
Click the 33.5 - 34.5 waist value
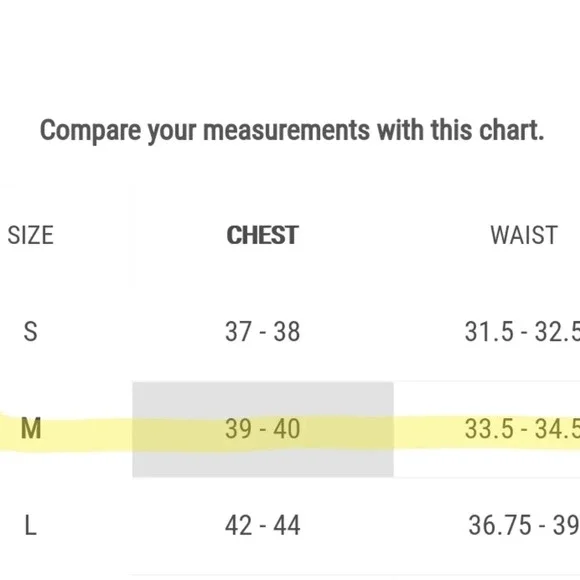[x=522, y=429]
